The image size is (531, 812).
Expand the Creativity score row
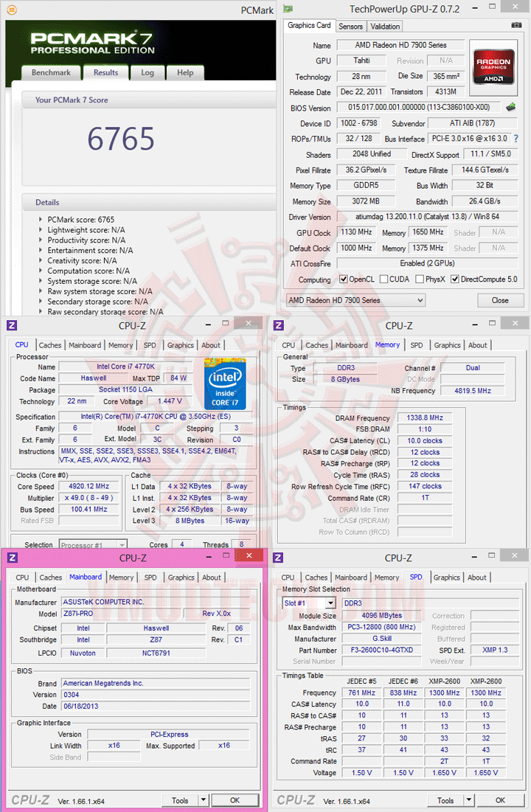41,260
